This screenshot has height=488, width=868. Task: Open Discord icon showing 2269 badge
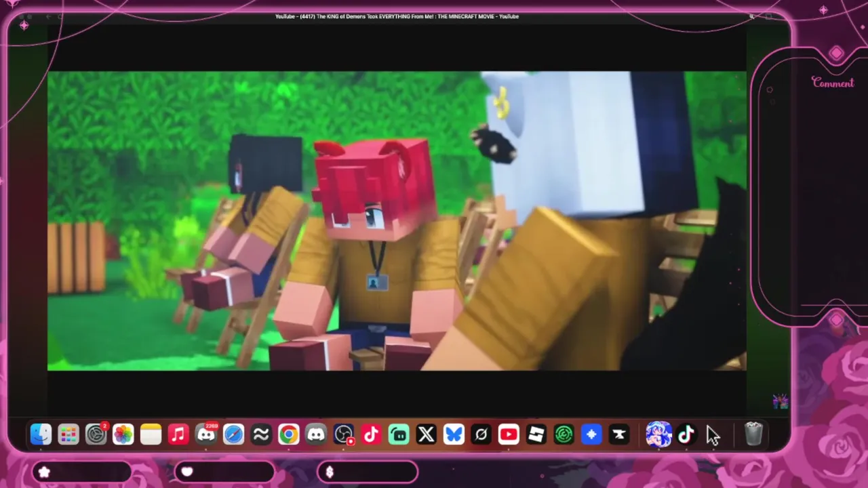(206, 434)
